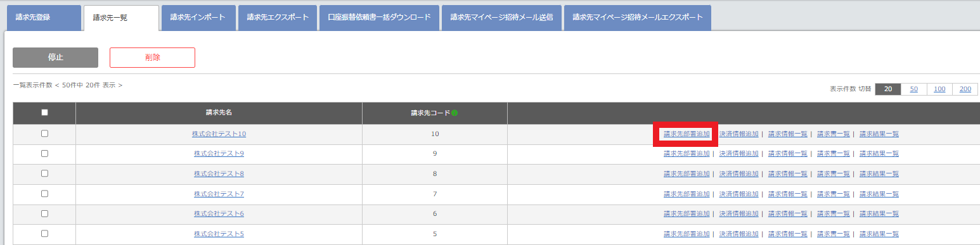The height and width of the screenshot is (245, 980).
Task: Toggle the select-all checkbox in table header
Action: pos(44,113)
